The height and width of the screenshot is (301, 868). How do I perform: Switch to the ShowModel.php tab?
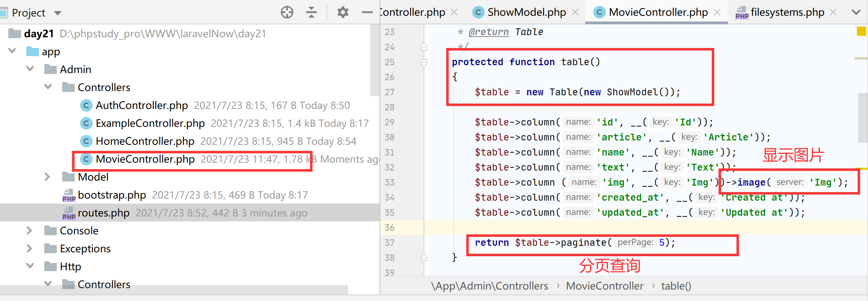[x=526, y=13]
